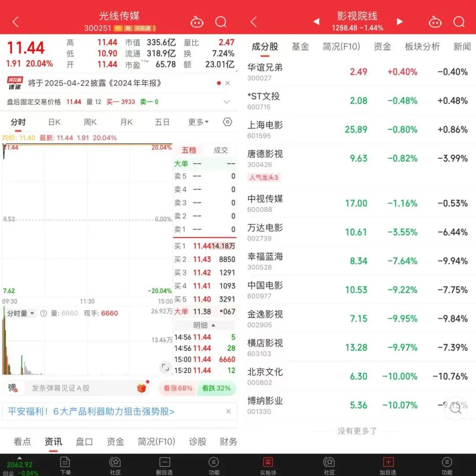476x476 pixels.
Task: Tap 买1 price 11.44 in order book
Action: 202,246
